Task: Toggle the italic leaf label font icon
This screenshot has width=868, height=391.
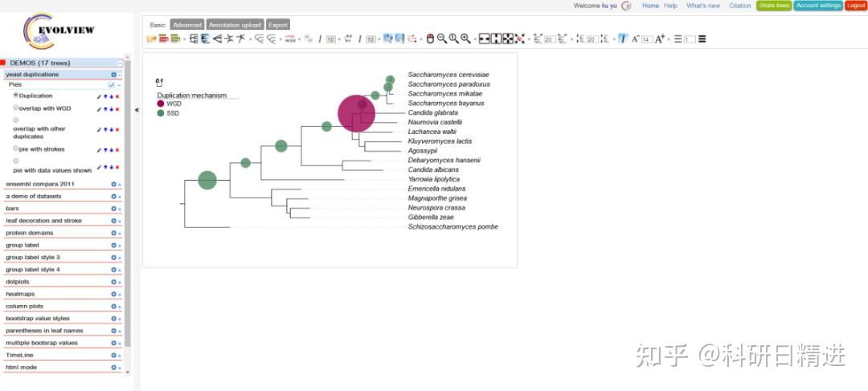Action: click(623, 39)
